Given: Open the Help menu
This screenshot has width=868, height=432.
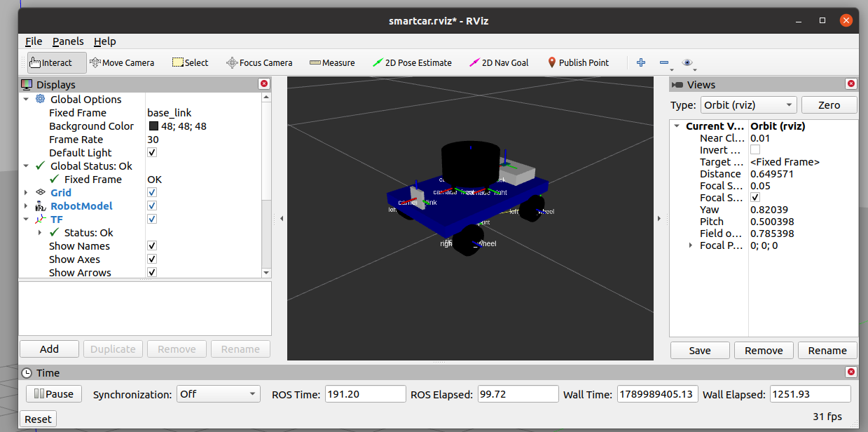Looking at the screenshot, I should click(105, 41).
